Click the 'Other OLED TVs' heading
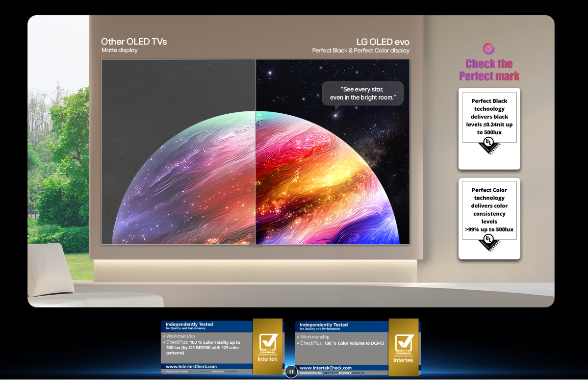The height and width of the screenshot is (380, 588). (x=134, y=42)
